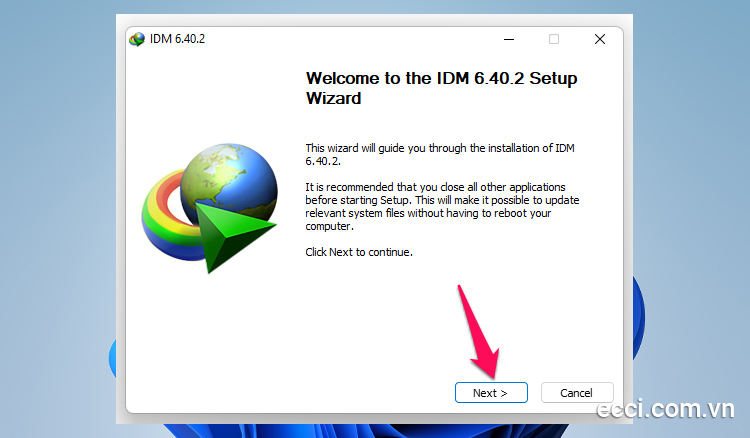Minimize the IDM setup window
Image resolution: width=750 pixels, height=438 pixels.
(x=508, y=40)
